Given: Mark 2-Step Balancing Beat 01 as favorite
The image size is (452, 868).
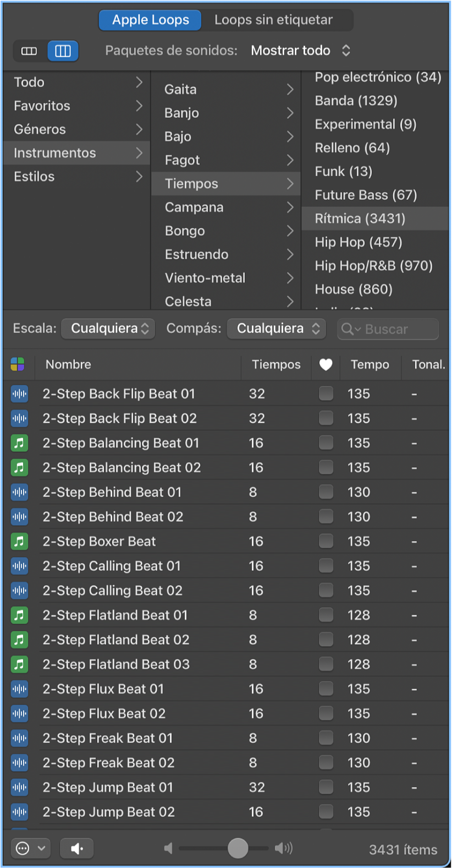Looking at the screenshot, I should pos(326,443).
